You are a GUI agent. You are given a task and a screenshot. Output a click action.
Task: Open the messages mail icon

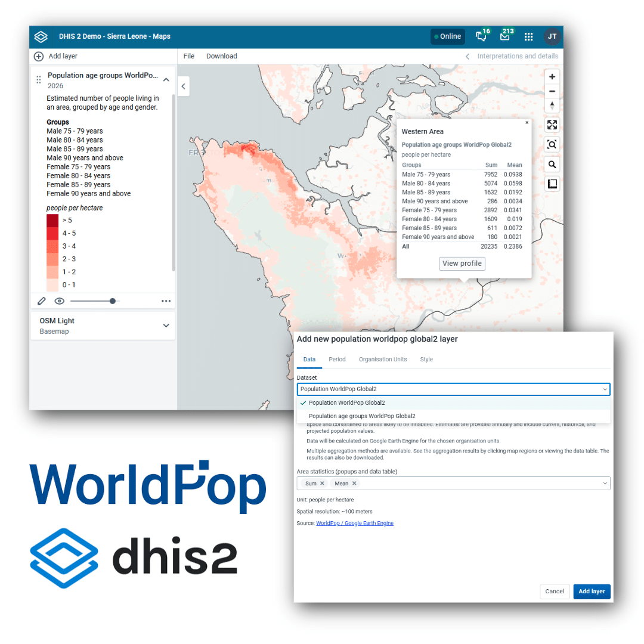click(x=504, y=36)
